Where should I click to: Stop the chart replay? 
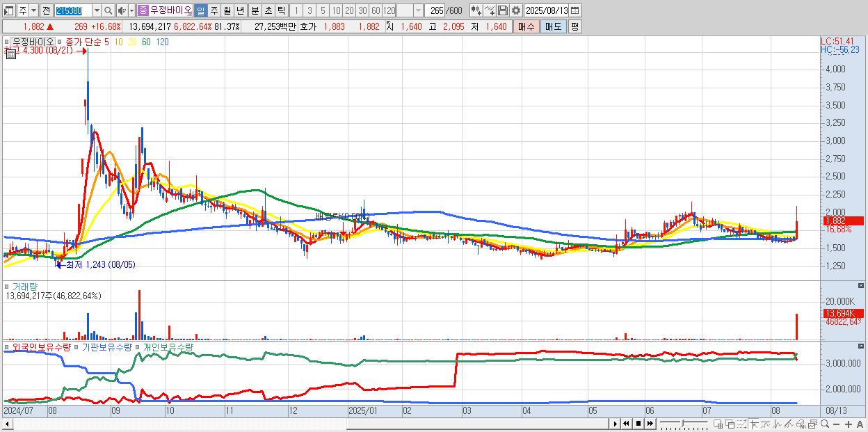pos(638,424)
